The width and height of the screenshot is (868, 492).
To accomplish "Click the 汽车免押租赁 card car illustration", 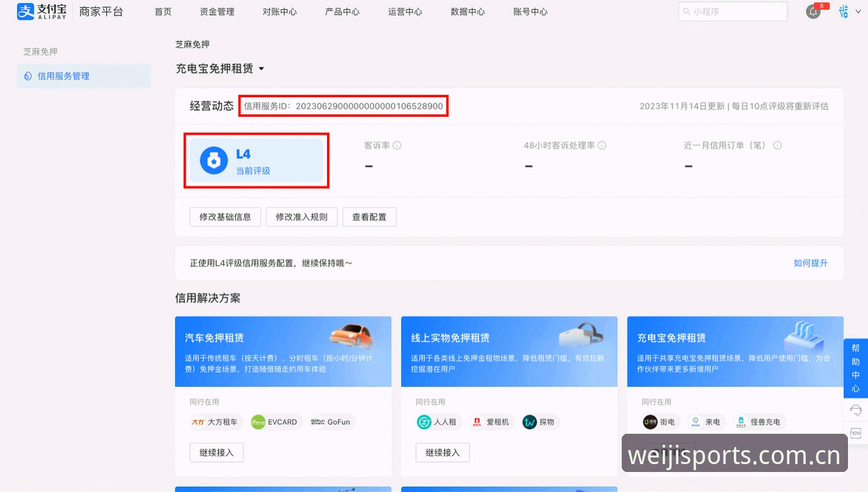I will pyautogui.click(x=351, y=335).
